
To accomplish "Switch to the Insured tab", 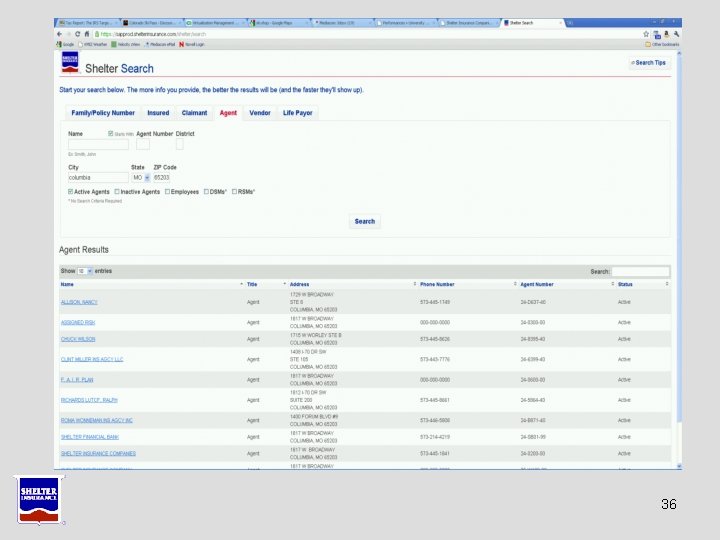I will click(158, 113).
